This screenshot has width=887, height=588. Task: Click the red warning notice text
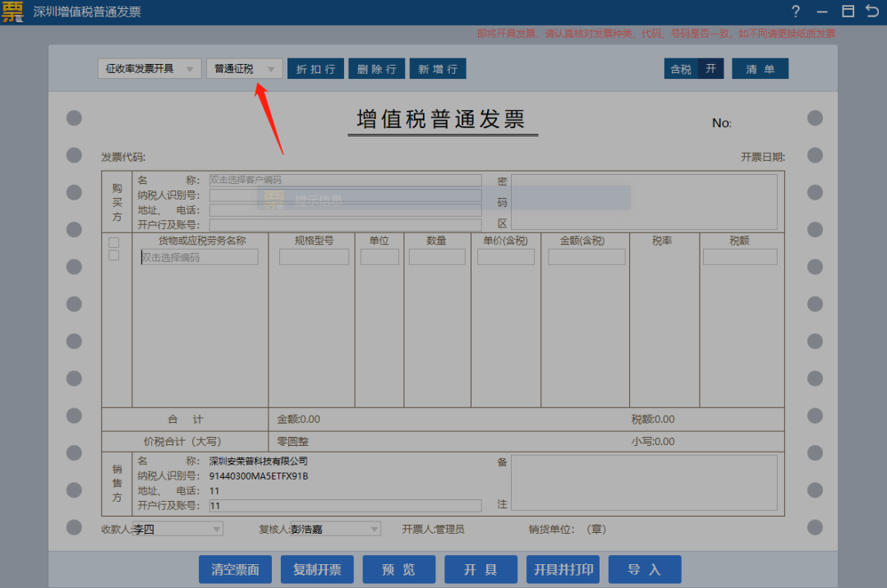[656, 34]
